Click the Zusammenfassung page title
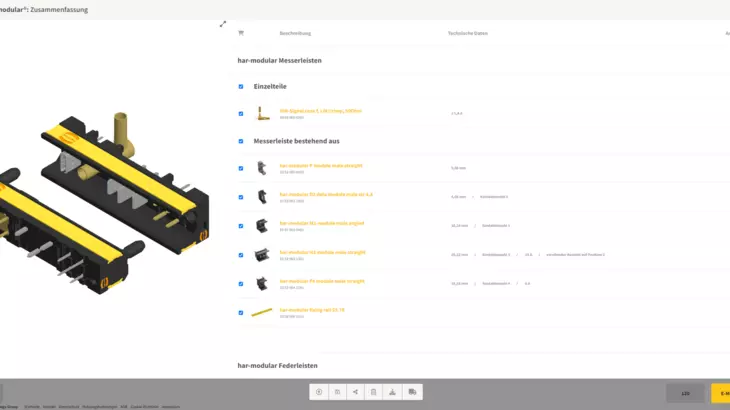This screenshot has width=730, height=410. pyautogui.click(x=59, y=9)
